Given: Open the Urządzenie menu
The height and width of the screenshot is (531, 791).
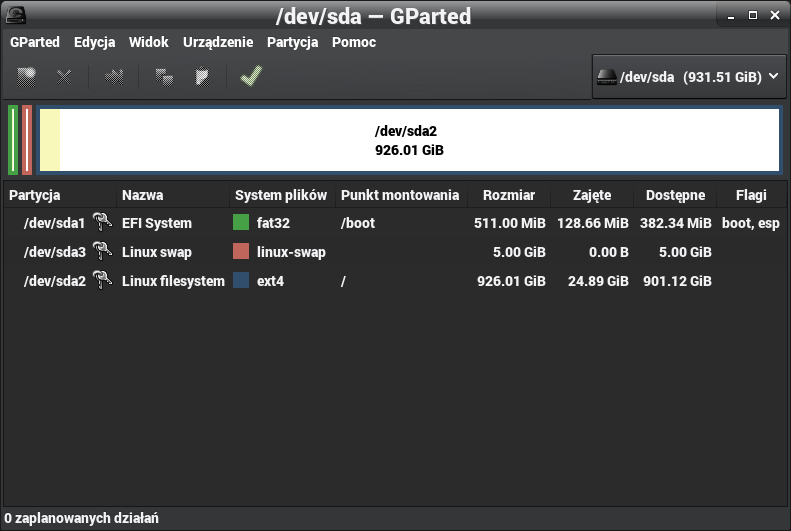Looking at the screenshot, I should click(218, 42).
